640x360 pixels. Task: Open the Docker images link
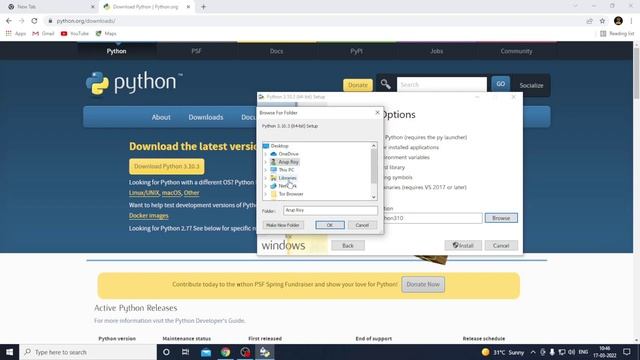pos(149,216)
